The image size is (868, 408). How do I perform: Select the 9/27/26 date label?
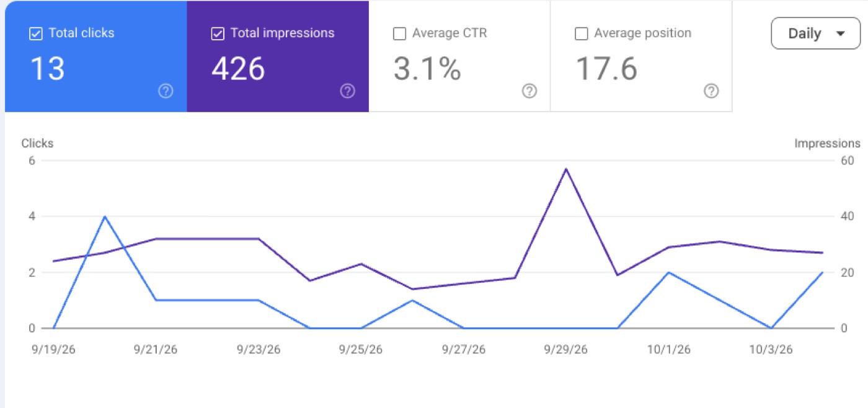464,350
